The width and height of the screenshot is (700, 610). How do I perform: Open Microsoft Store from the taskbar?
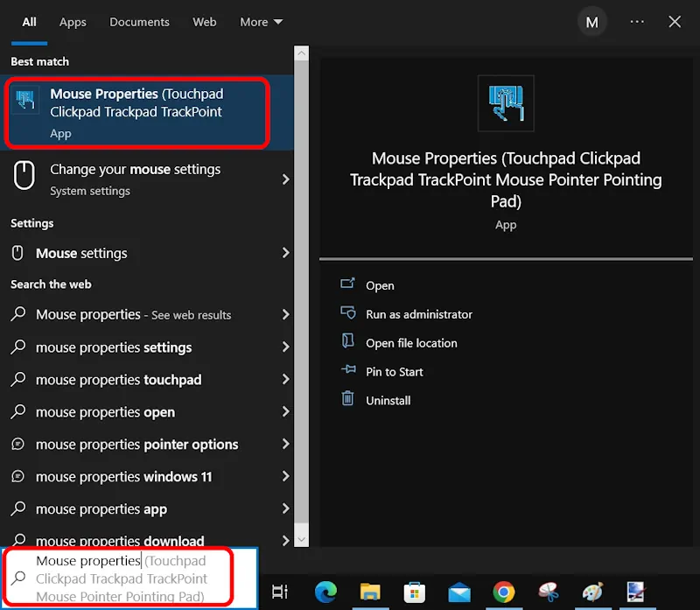[x=414, y=592]
